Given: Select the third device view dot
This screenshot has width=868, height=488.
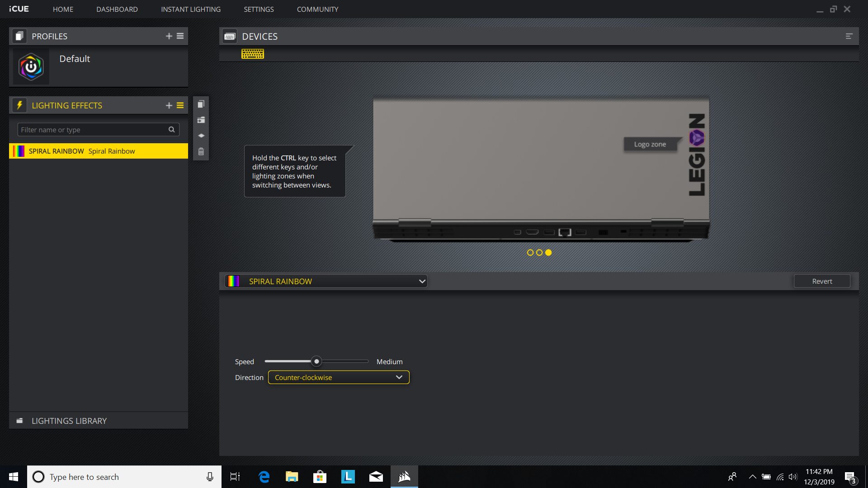Looking at the screenshot, I should click(x=548, y=253).
